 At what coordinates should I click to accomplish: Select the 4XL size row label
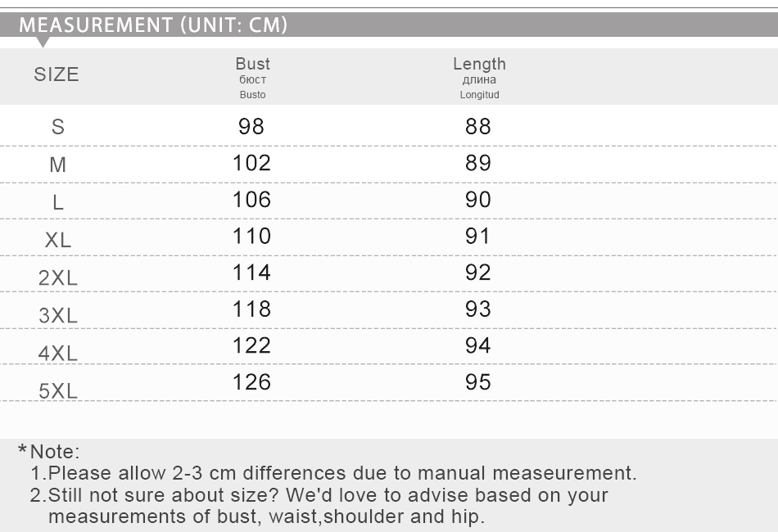pyautogui.click(x=58, y=353)
